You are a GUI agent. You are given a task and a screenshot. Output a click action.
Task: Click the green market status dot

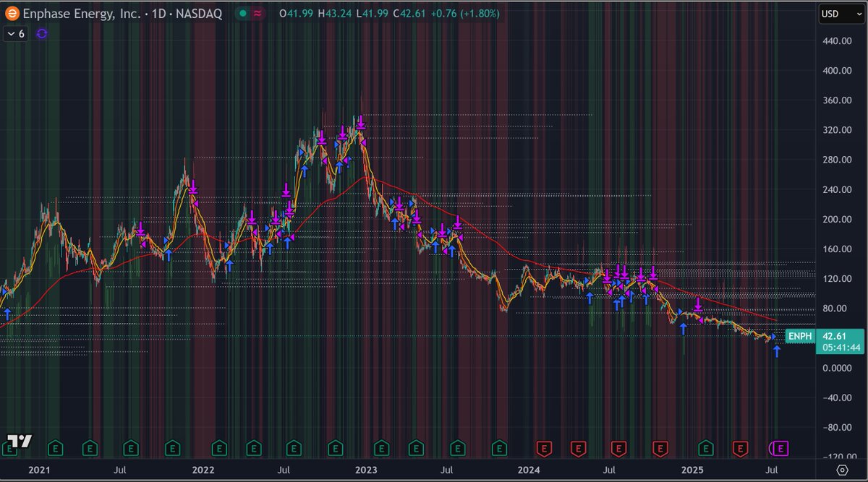point(244,13)
